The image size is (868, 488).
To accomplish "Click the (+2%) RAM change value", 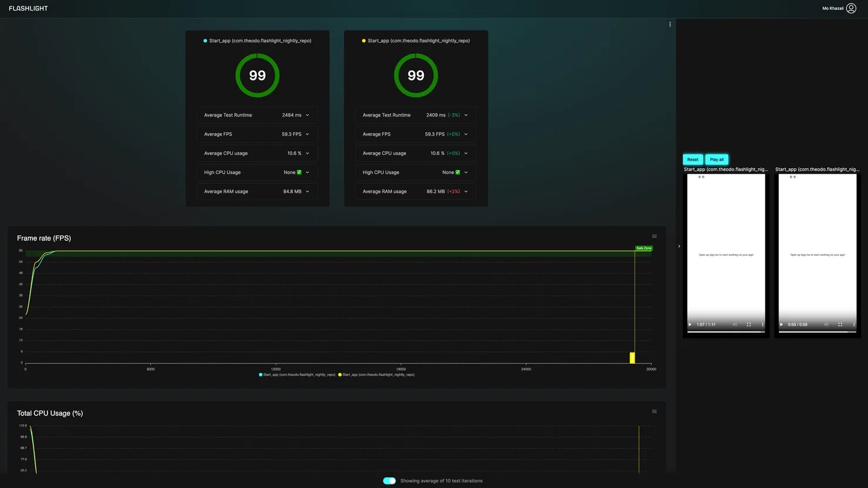I will coord(454,191).
